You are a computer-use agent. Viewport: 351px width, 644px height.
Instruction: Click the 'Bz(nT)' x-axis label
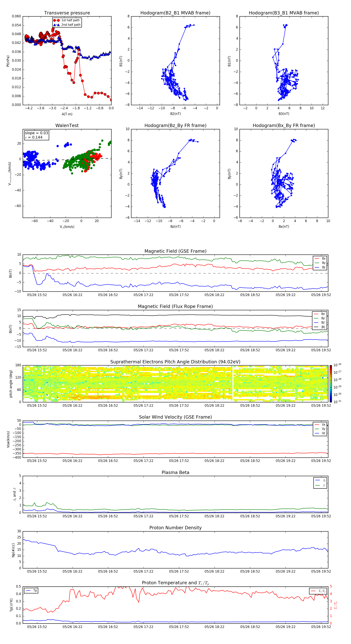coord(175,227)
